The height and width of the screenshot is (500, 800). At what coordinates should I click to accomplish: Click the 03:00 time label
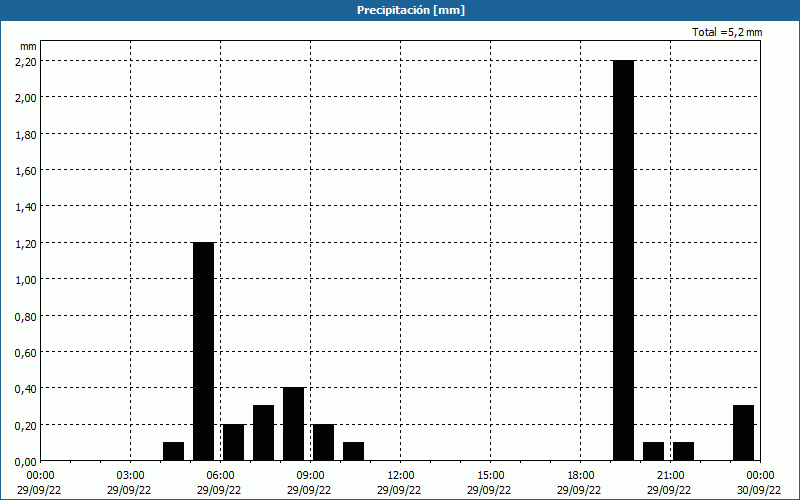point(130,476)
